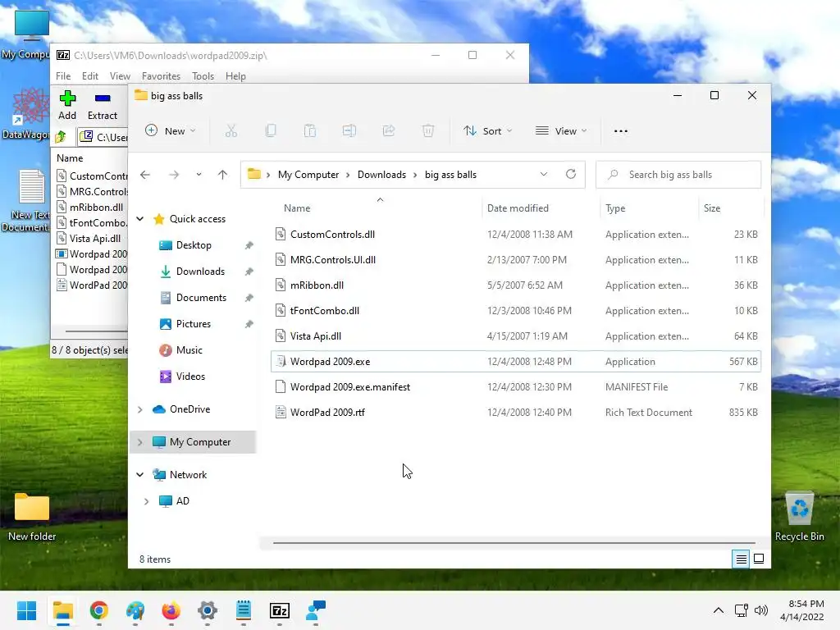The width and height of the screenshot is (840, 630).
Task: Expand the AD network node
Action: [x=146, y=501]
